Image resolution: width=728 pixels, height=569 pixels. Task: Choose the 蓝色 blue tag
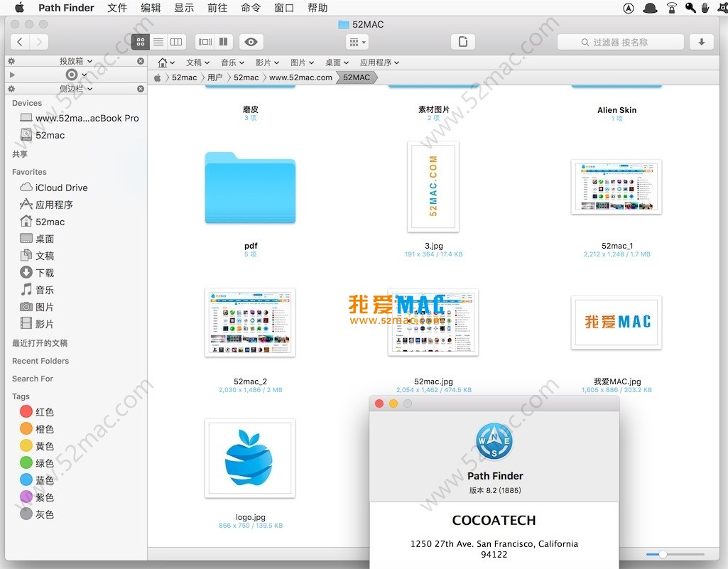pyautogui.click(x=37, y=480)
